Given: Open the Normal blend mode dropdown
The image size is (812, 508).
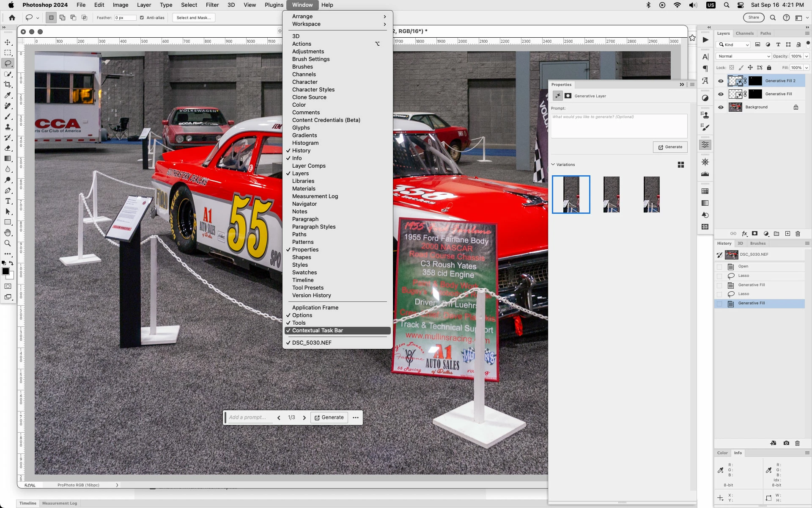Looking at the screenshot, I should point(743,56).
